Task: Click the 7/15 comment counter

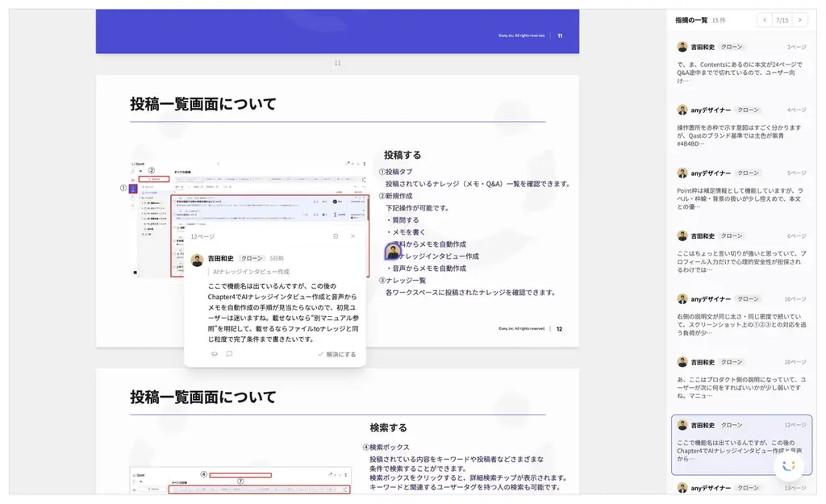Action: pyautogui.click(x=782, y=20)
